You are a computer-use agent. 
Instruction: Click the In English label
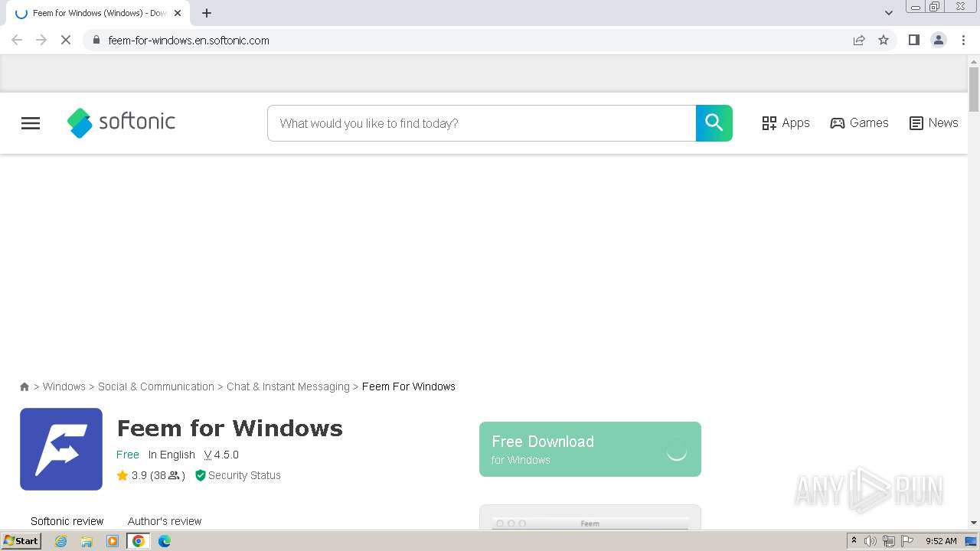(x=171, y=455)
